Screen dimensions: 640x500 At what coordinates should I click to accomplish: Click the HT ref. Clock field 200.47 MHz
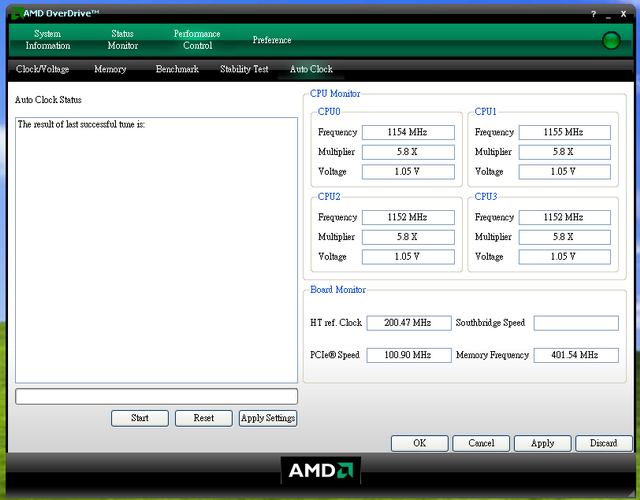pos(409,323)
